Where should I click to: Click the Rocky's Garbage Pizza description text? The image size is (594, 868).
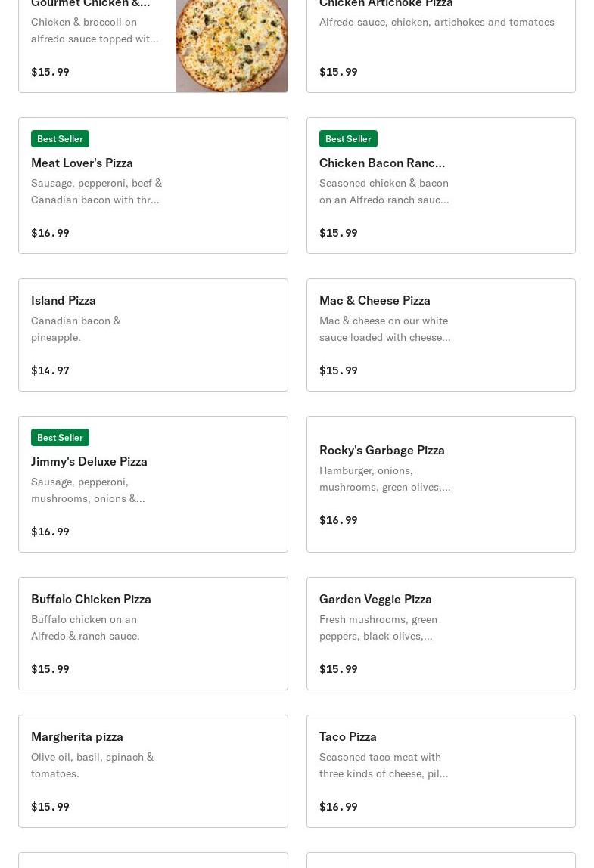point(384,479)
